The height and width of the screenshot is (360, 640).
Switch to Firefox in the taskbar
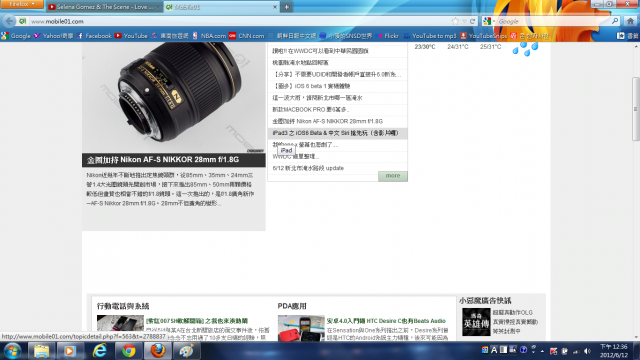pyautogui.click(x=158, y=351)
